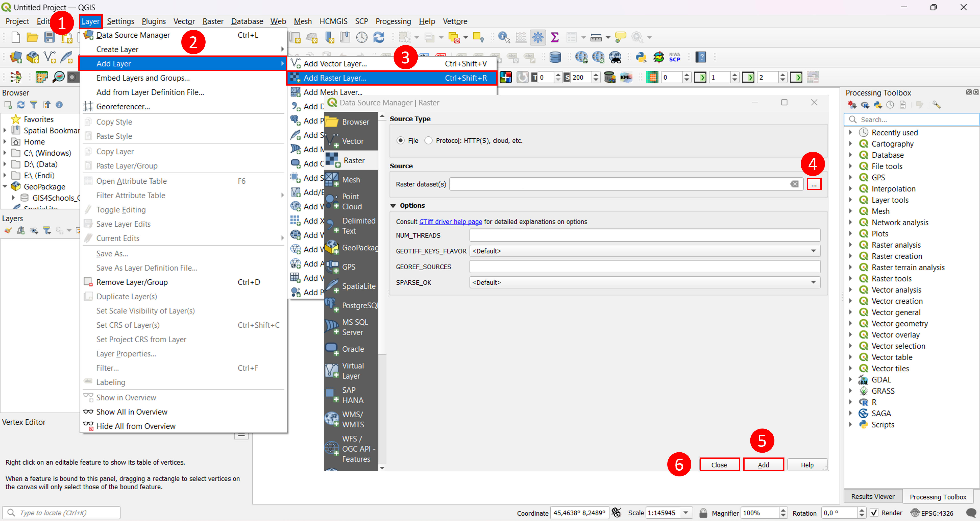This screenshot has height=521, width=980.
Task: Toggle coordinate extents icon in status bar
Action: tap(617, 513)
